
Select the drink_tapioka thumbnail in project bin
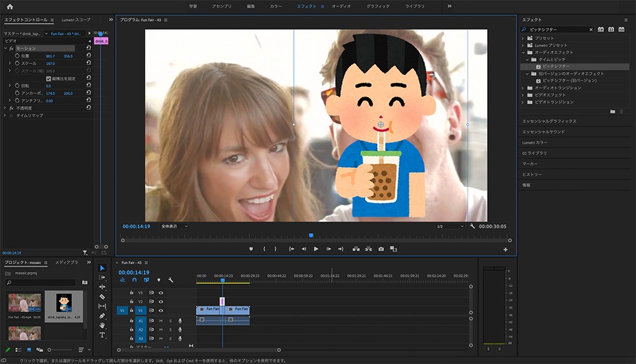[64, 303]
